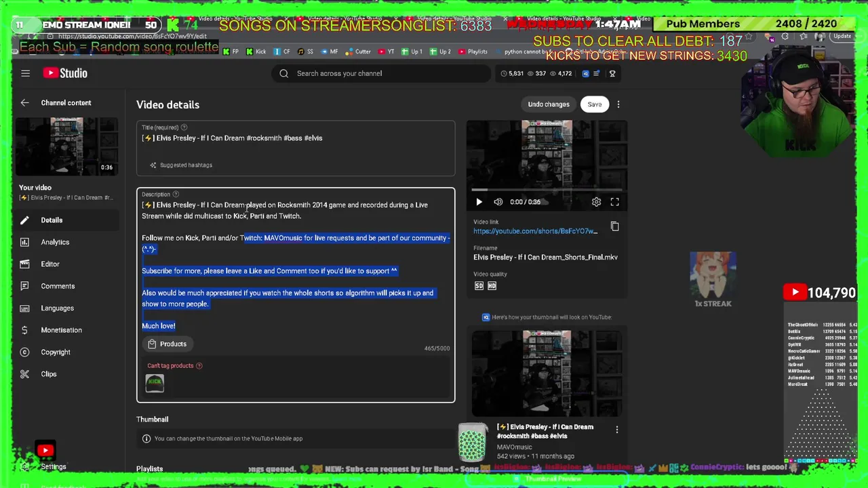Viewport: 868px width, 488px height.
Task: Open the three-dot options beside Save
Action: [x=618, y=104]
